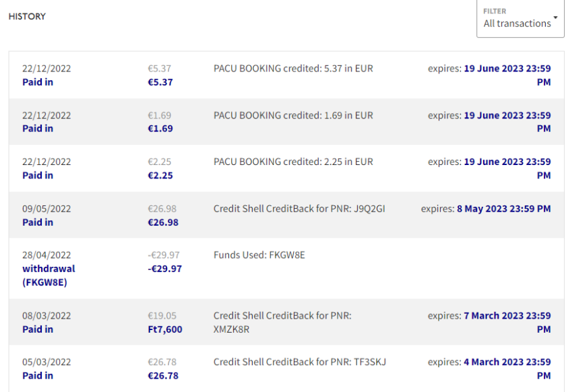The image size is (566, 392).
Task: Click the 09/05/2022 transaction date
Action: point(46,209)
